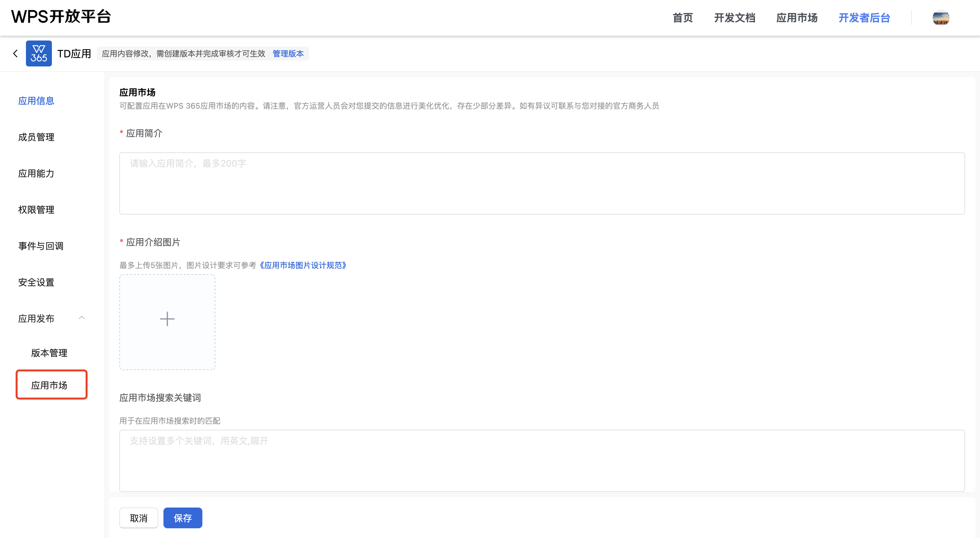Open 成员管理 in the sidebar
Viewport: 980px width, 538px height.
[36, 137]
